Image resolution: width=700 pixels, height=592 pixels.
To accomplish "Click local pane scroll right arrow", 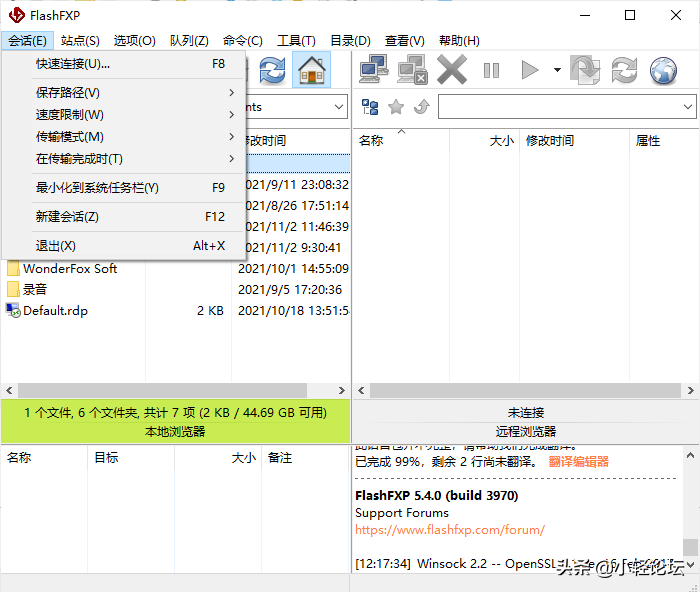I will coord(342,391).
